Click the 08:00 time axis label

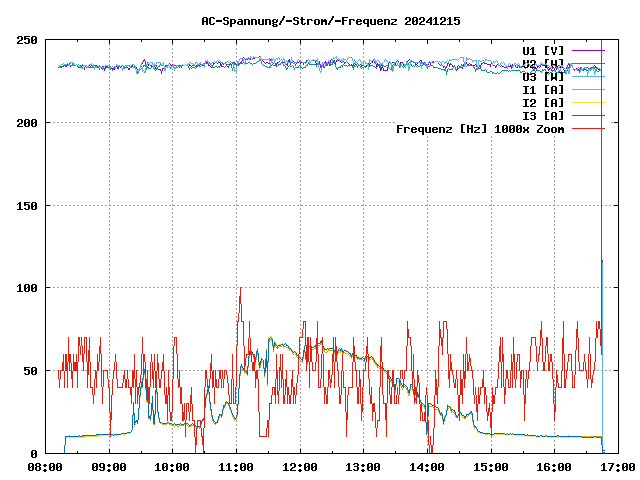(x=45, y=467)
